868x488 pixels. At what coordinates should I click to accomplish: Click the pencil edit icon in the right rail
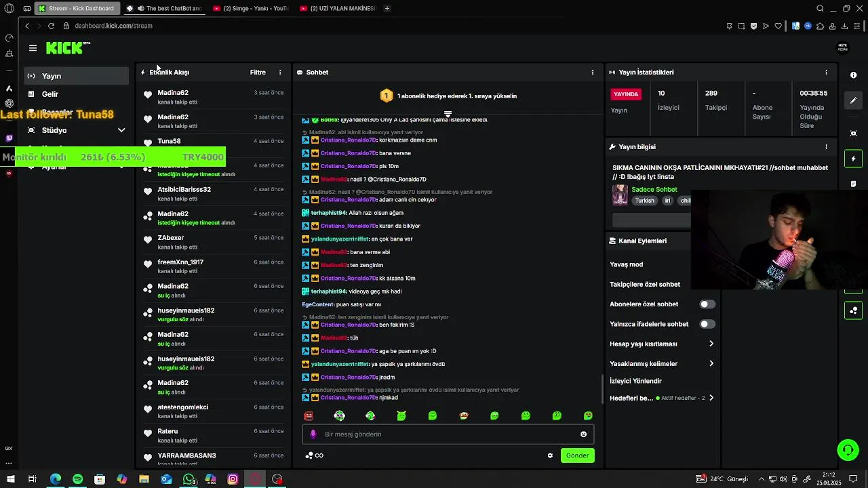(853, 100)
